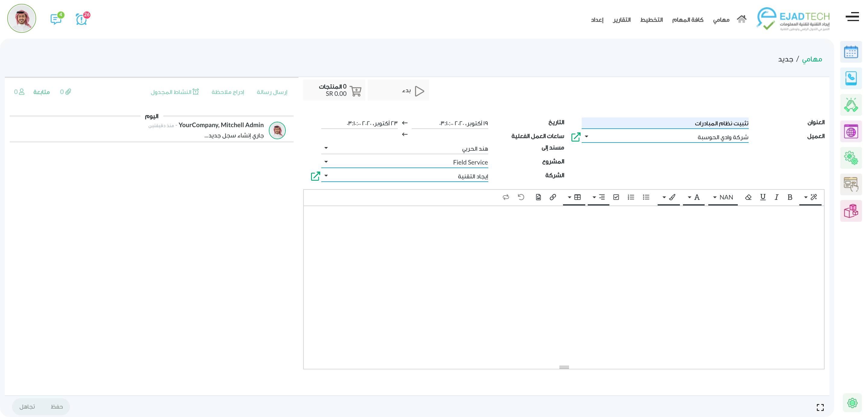The width and height of the screenshot is (868, 417).
Task: Toggle underline formatting in the editor
Action: point(763,197)
